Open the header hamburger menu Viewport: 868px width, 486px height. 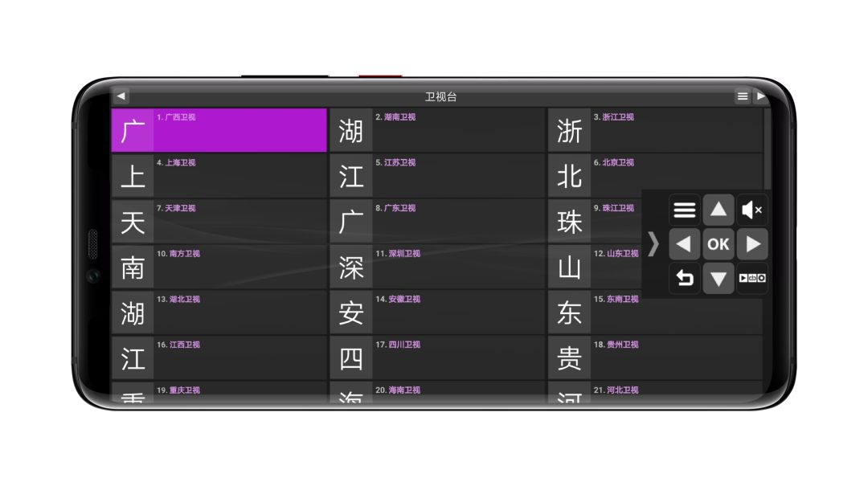click(x=743, y=96)
